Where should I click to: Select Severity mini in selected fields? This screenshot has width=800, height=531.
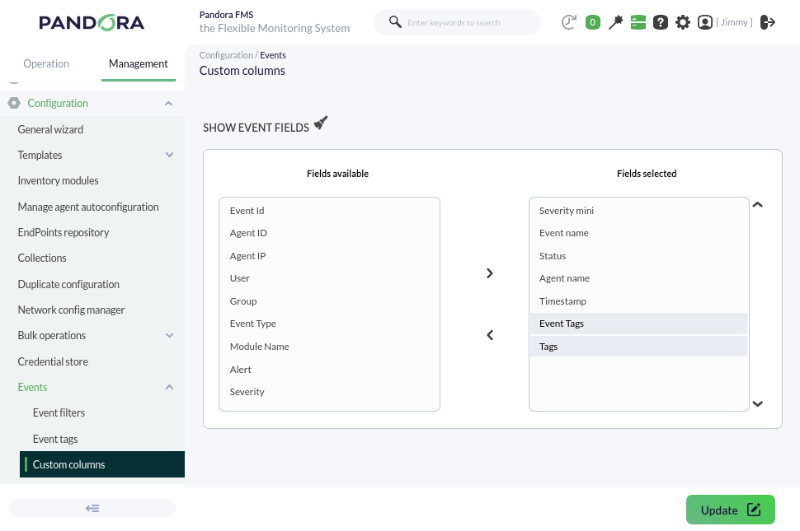click(639, 210)
